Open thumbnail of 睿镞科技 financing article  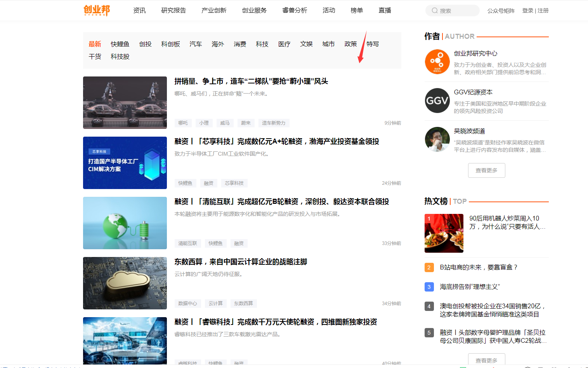pyautogui.click(x=125, y=340)
